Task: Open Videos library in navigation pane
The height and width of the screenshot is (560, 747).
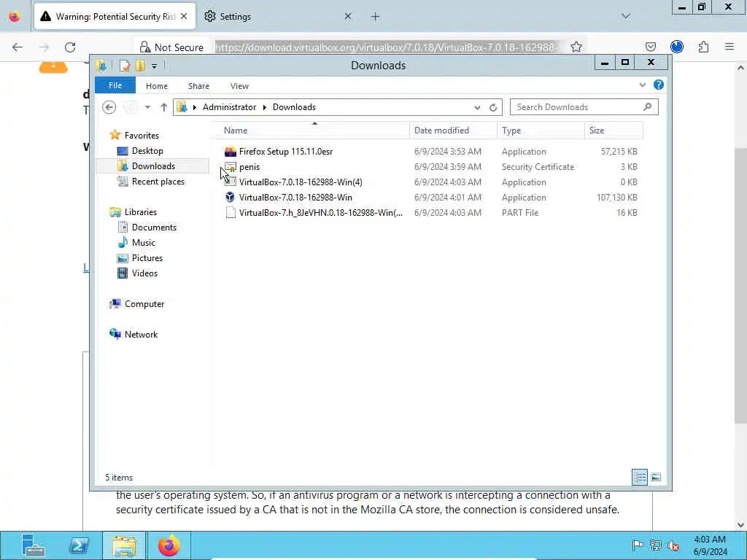Action: (x=144, y=273)
